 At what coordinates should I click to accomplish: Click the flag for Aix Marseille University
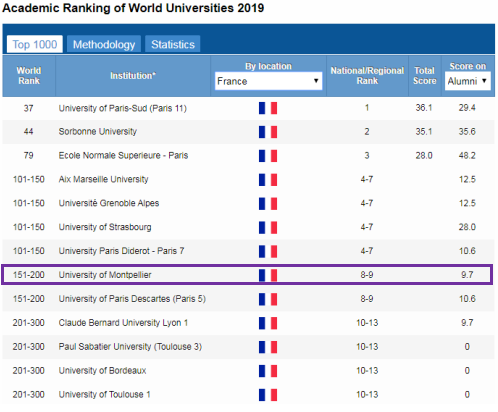coord(268,180)
